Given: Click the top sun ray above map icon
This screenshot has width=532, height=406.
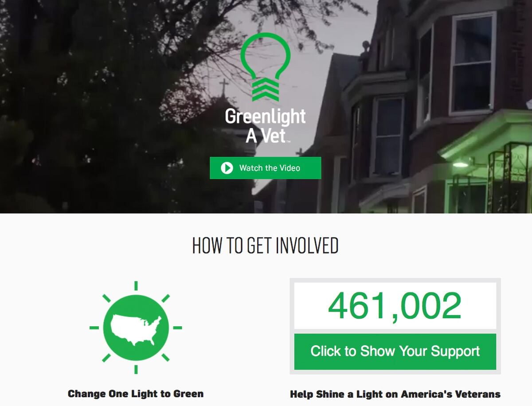Looking at the screenshot, I should click(x=136, y=285).
